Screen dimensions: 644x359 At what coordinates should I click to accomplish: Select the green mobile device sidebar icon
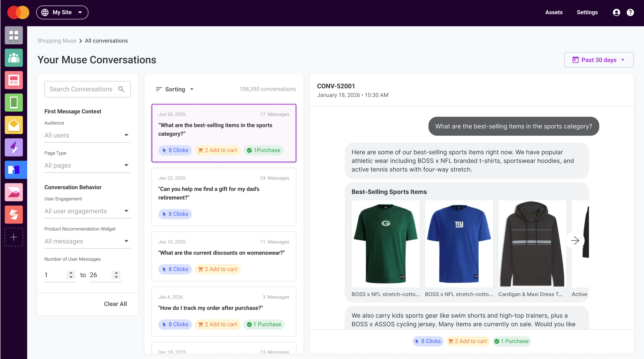[x=14, y=102]
